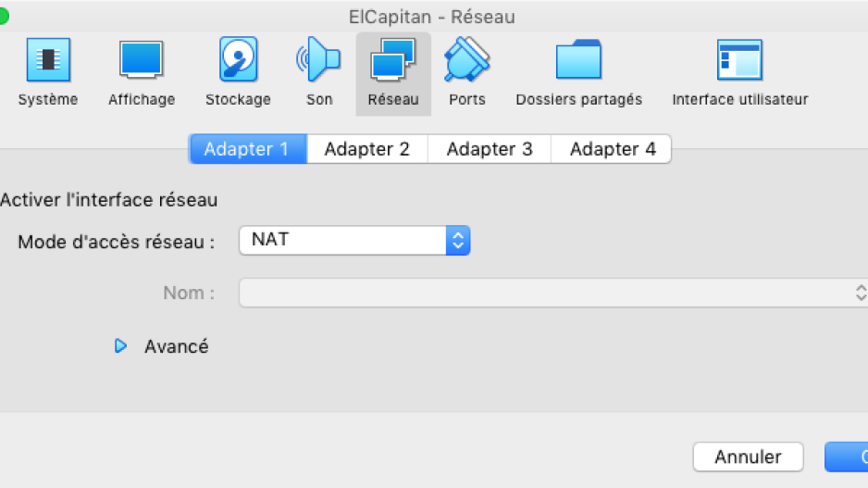Expand the Avancé disclosure triangle
This screenshot has width=868, height=488.
click(x=120, y=346)
